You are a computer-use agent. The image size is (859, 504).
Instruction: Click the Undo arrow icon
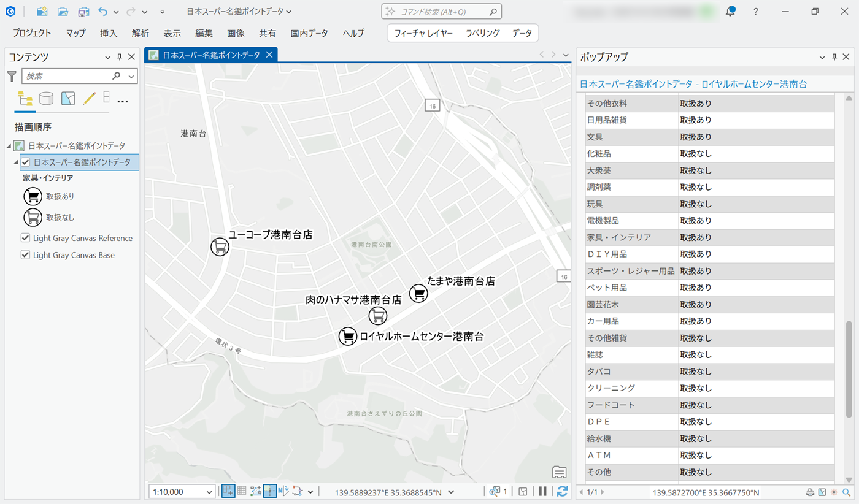[102, 12]
